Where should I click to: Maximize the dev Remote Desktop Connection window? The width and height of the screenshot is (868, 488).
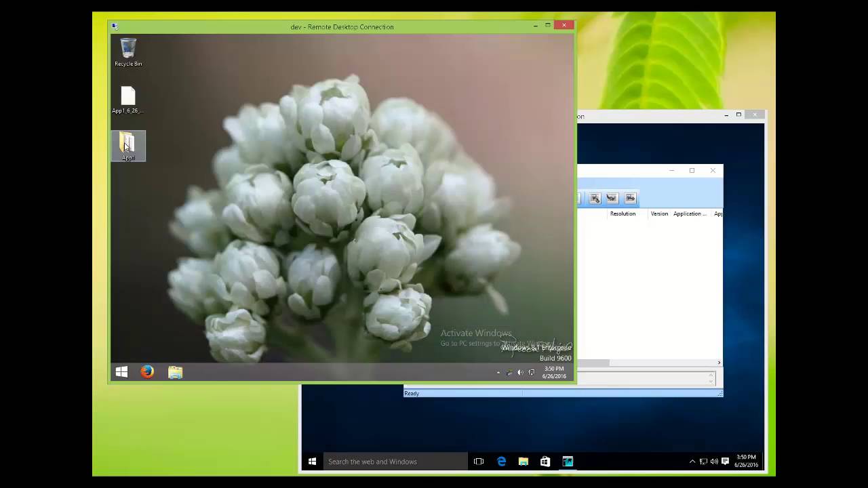548,26
